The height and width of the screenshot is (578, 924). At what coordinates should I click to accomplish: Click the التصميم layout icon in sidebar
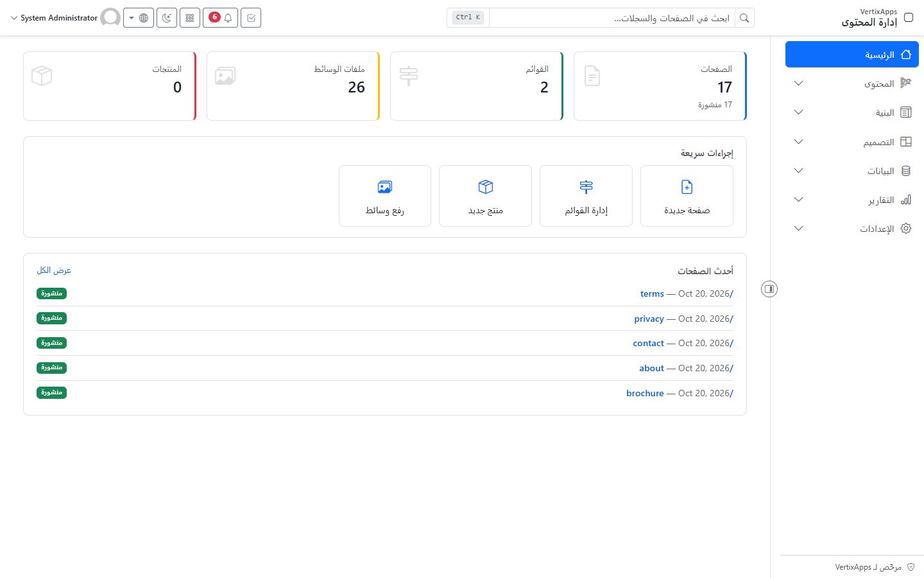click(906, 142)
